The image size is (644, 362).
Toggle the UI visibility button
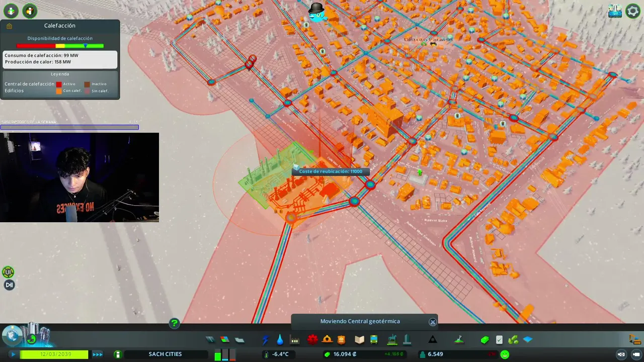(8, 273)
